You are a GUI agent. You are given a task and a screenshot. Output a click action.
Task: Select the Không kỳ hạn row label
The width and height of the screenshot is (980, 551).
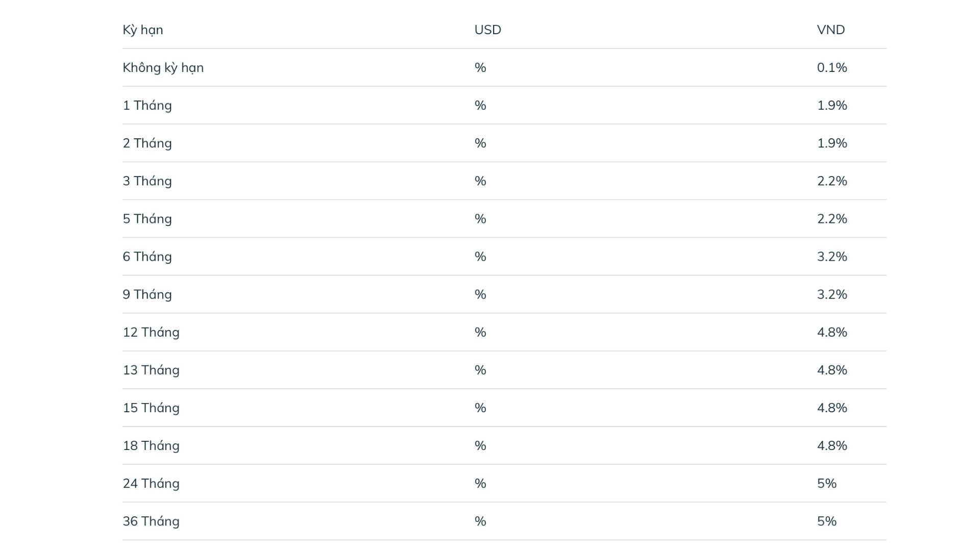point(163,67)
